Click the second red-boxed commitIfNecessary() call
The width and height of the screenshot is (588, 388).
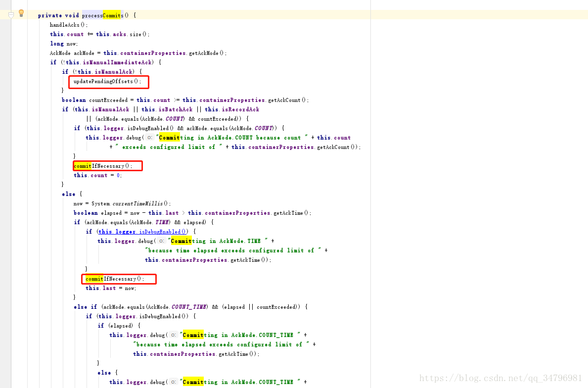pyautogui.click(x=118, y=279)
